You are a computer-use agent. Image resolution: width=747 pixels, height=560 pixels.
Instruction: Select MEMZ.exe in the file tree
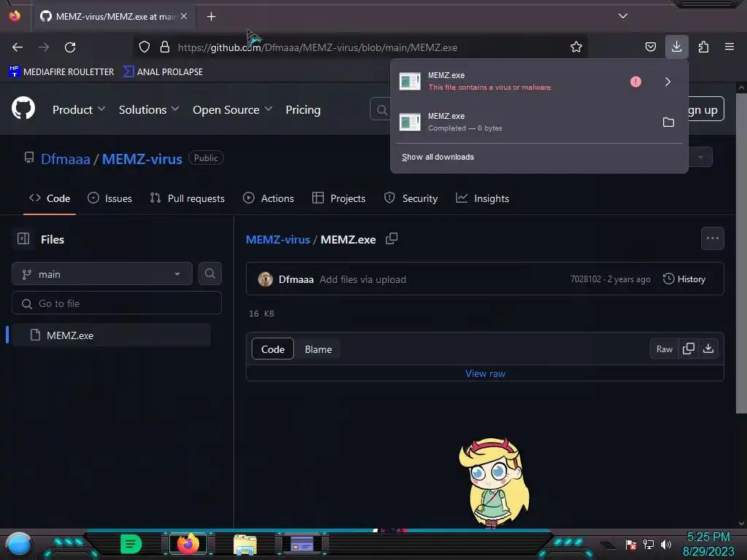(111, 335)
